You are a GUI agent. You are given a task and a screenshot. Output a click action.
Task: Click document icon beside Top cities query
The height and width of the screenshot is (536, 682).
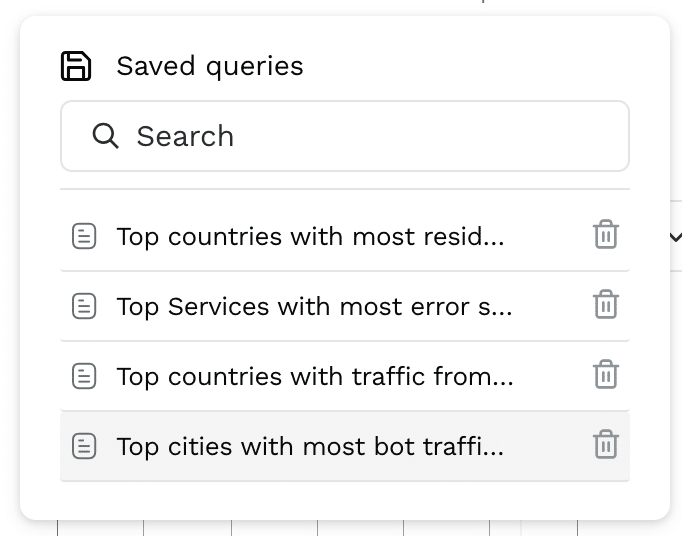pyautogui.click(x=84, y=446)
